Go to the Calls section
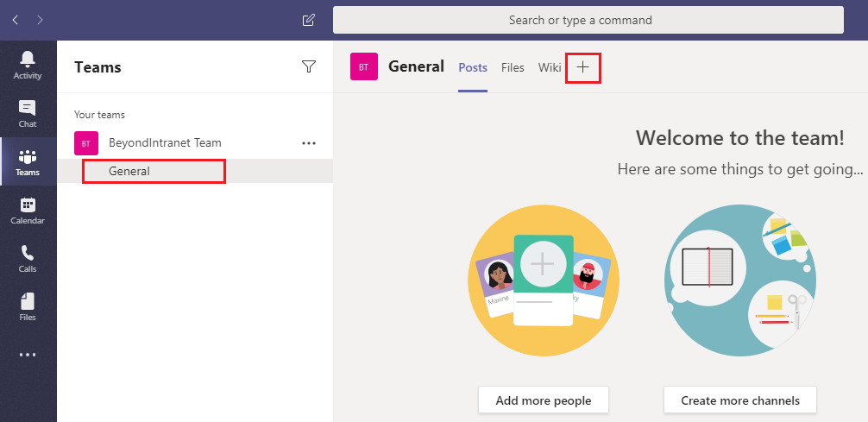 (x=28, y=259)
